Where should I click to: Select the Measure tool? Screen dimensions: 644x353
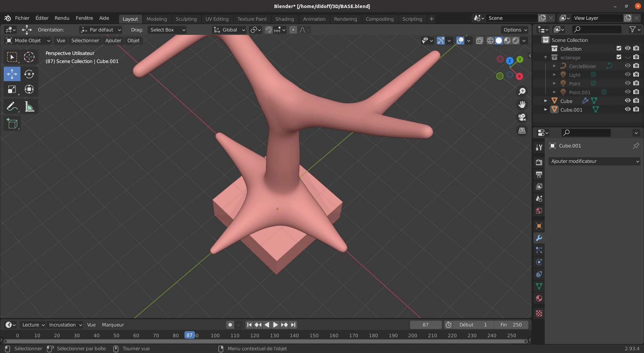(x=29, y=107)
